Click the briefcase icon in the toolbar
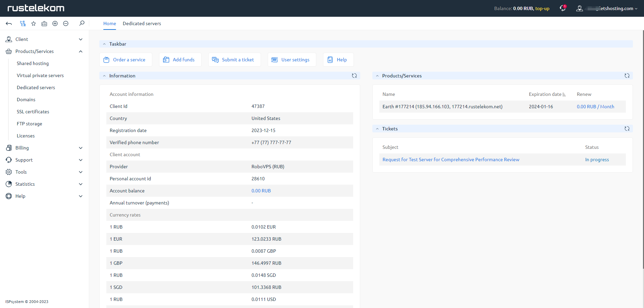The height and width of the screenshot is (308, 644). click(44, 23)
